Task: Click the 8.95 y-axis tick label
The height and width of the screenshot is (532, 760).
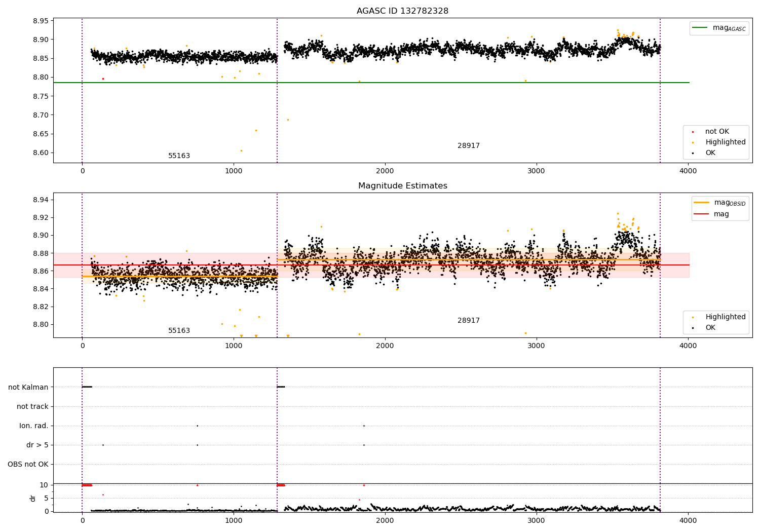Action: (x=41, y=21)
